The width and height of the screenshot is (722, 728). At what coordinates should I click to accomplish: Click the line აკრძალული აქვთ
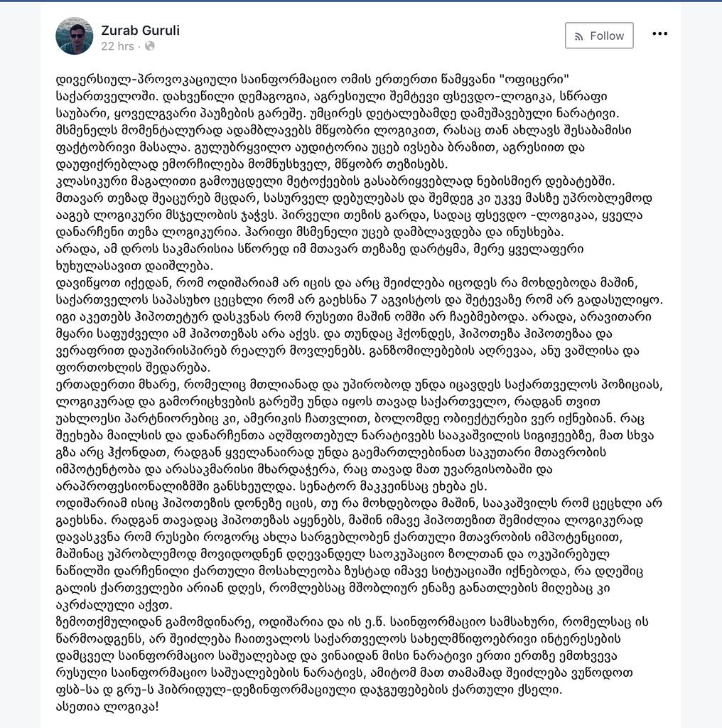point(114,605)
